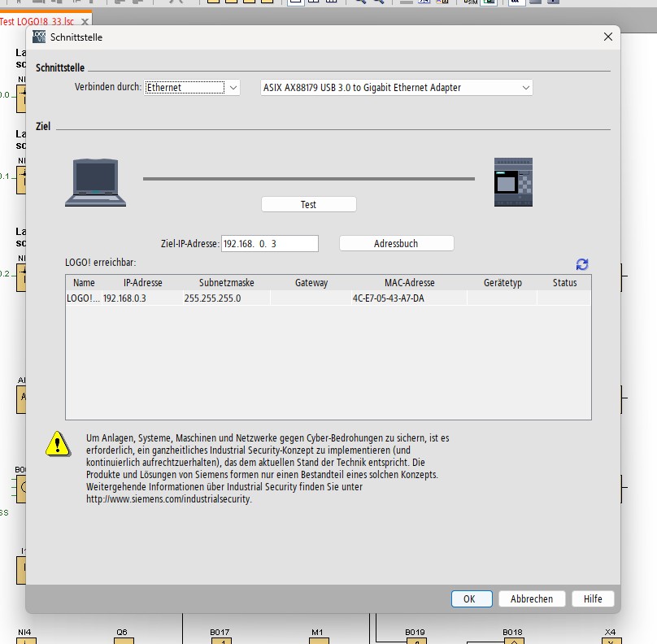Close the Test LOGO!8_33.lsc tab
Viewport: 657px width, 644px height.
(x=85, y=21)
